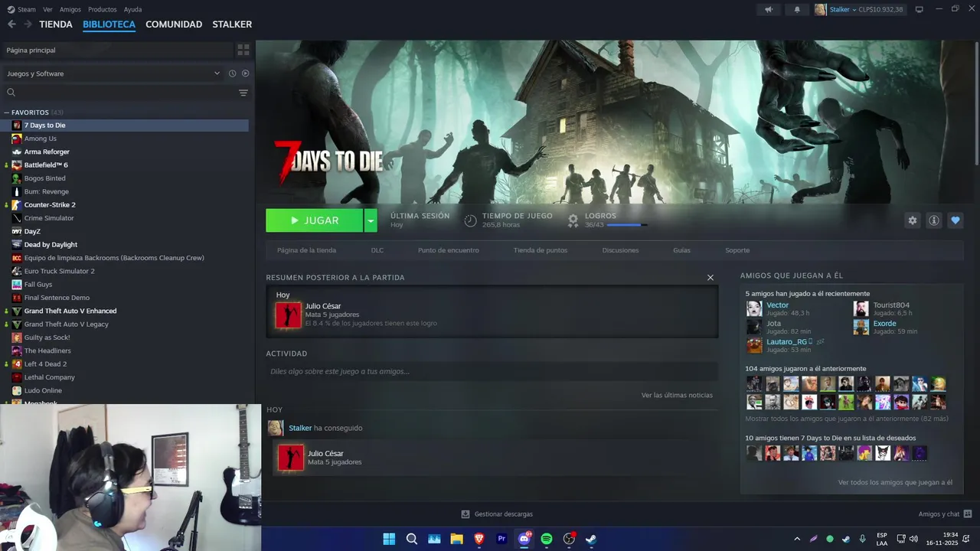980x551 pixels.
Task: Show hidden system tray icons chevron
Action: 797,539
